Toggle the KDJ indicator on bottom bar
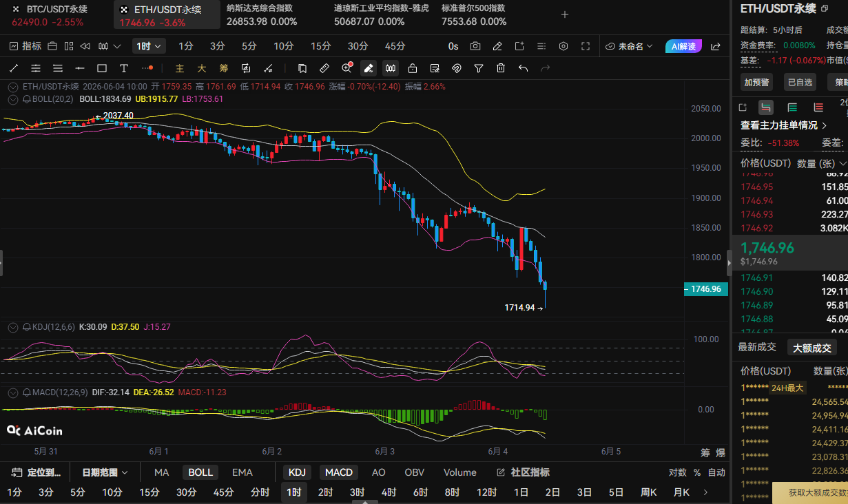 (x=297, y=472)
